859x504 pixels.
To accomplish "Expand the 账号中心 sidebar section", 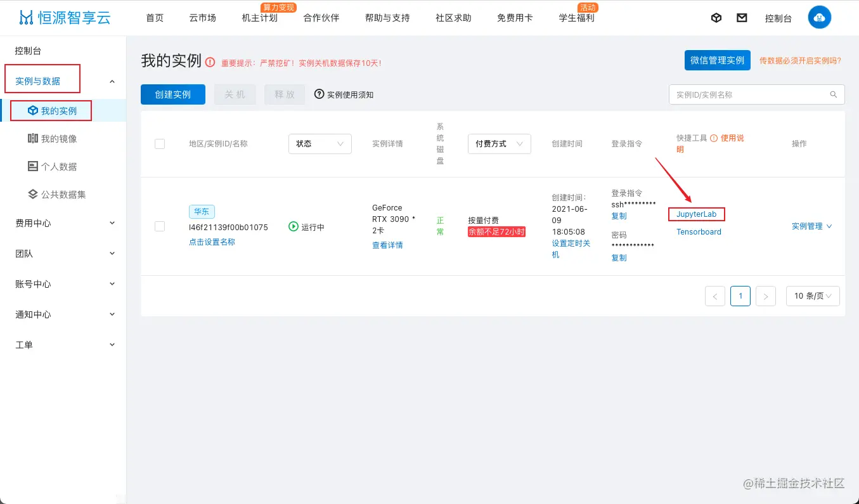I will 63,284.
